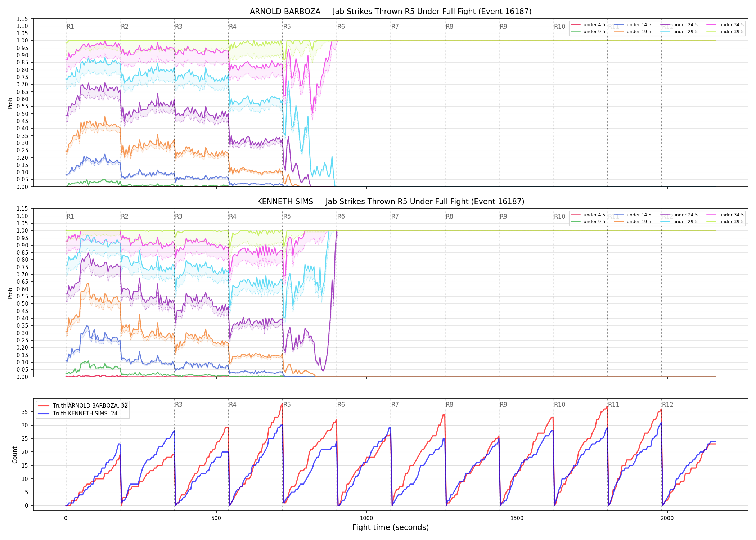756x540 pixels.
Task: Click the '1500' x-axis tick label
Action: 517,518
